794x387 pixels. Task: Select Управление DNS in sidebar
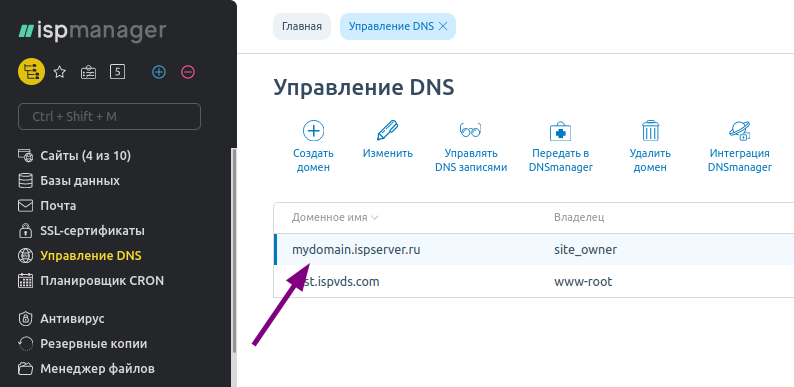91,256
